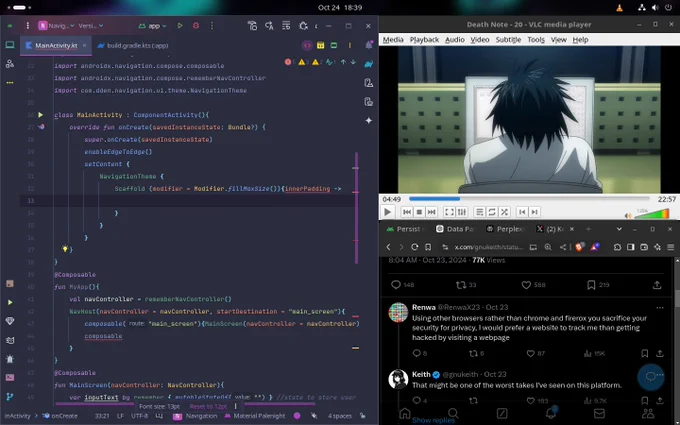This screenshot has width=680, height=425.
Task: Open the Resource Manager sidebar icon
Action: pyautogui.click(x=10, y=64)
